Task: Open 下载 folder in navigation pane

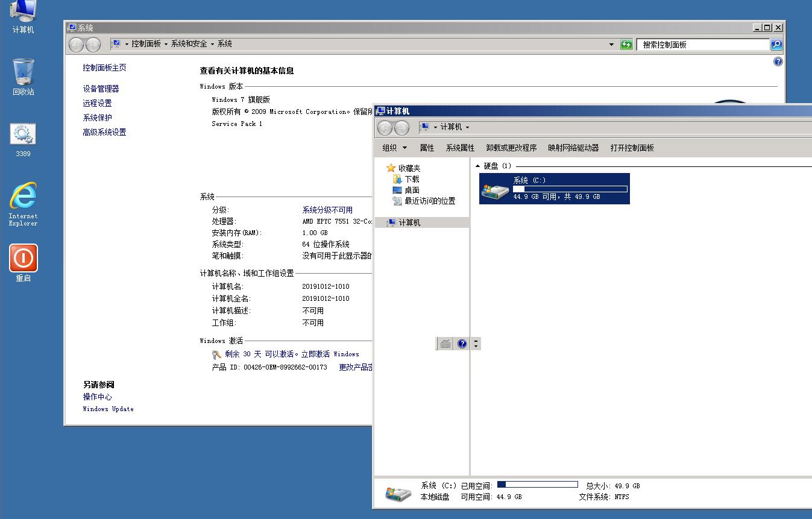Action: (406, 179)
